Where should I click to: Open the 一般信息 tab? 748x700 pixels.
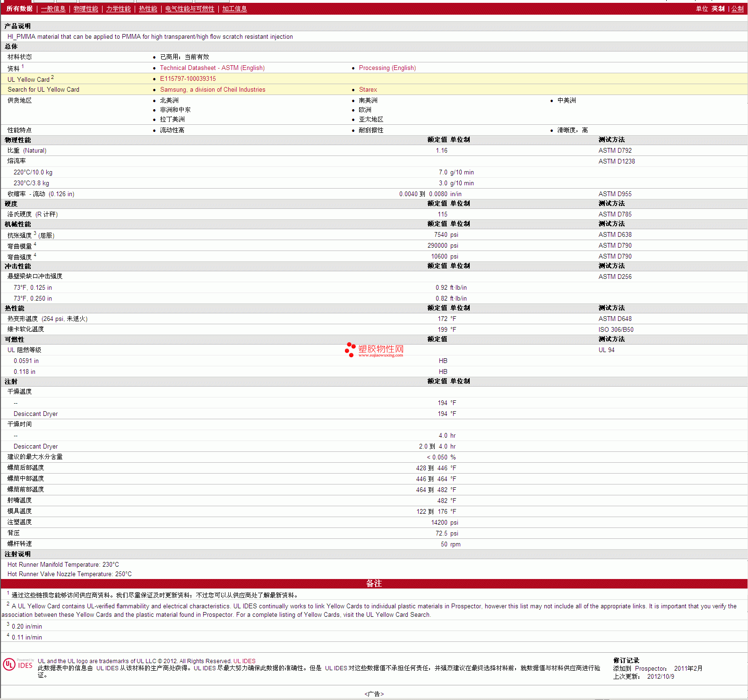[53, 9]
